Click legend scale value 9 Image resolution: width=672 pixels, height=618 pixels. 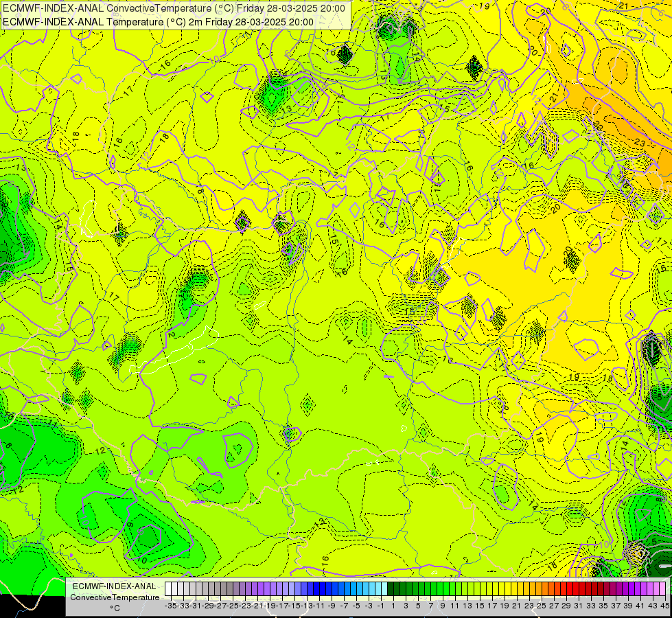(x=443, y=606)
